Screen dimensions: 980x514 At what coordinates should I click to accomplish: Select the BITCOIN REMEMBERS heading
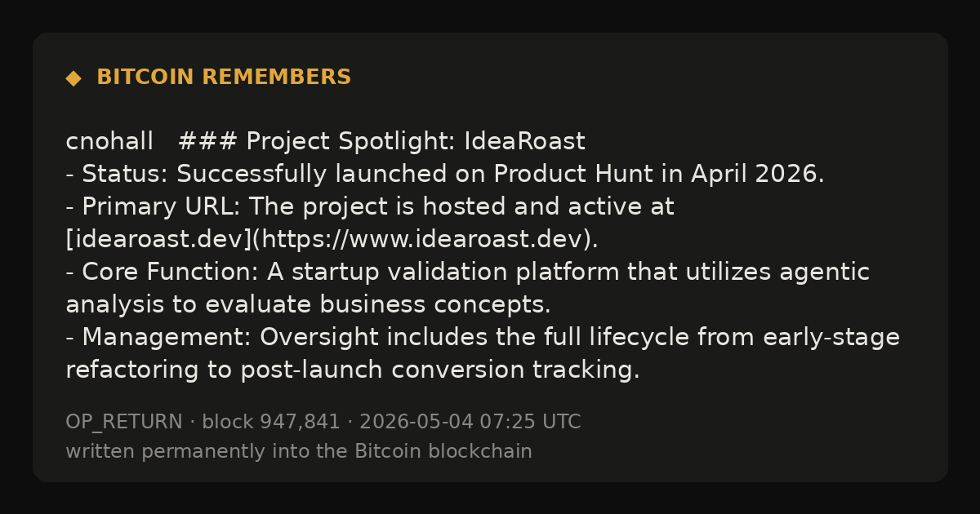pos(224,78)
